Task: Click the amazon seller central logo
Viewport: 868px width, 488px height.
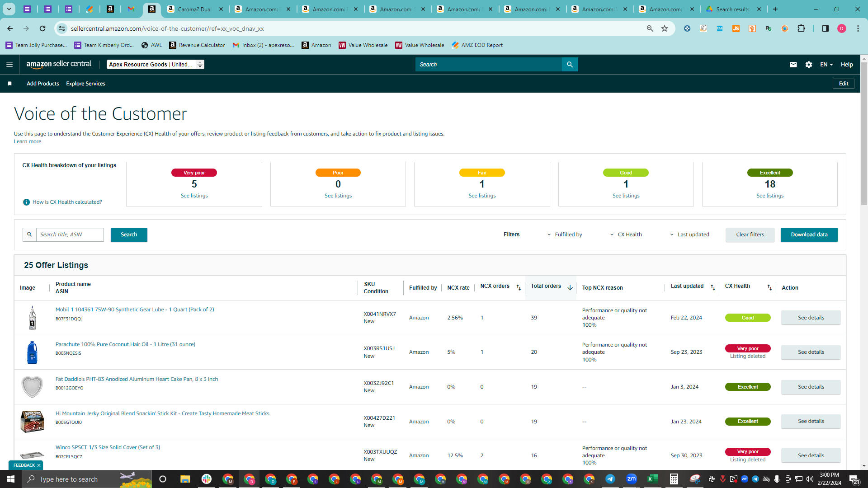Action: click(59, 64)
